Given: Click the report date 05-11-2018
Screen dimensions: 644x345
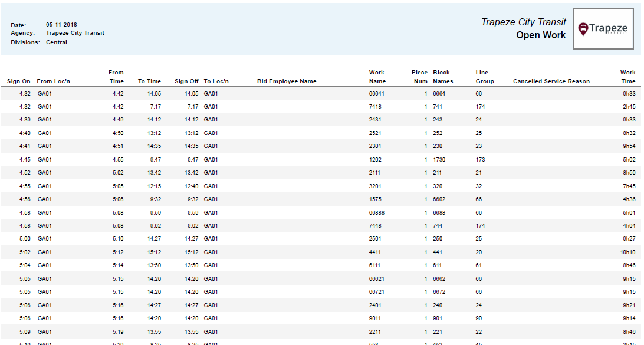Looking at the screenshot, I should point(61,25).
